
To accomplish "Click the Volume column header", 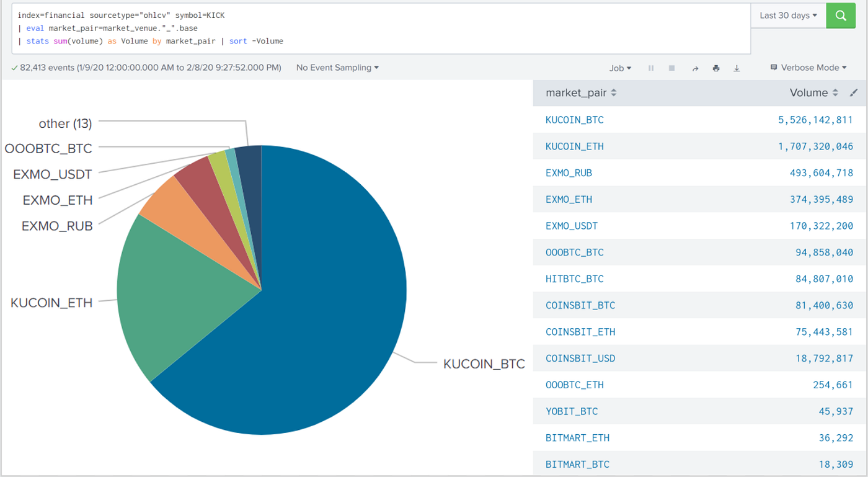I will pos(808,93).
